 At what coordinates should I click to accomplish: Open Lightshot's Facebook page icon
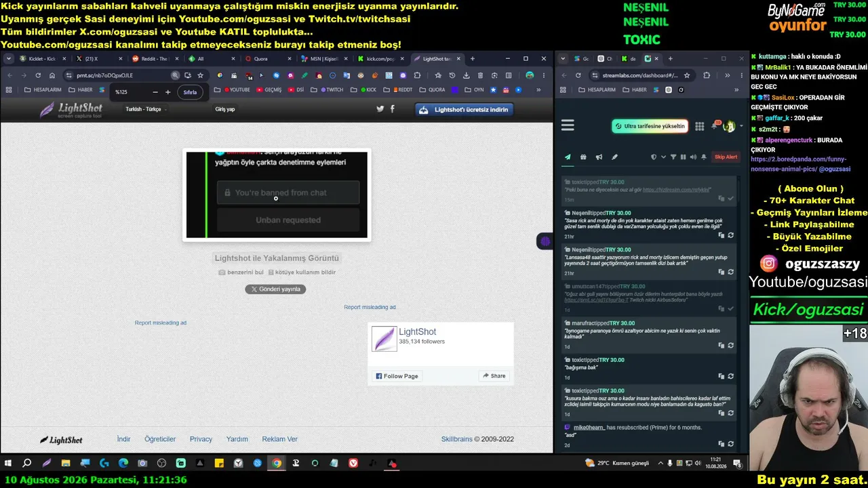393,109
